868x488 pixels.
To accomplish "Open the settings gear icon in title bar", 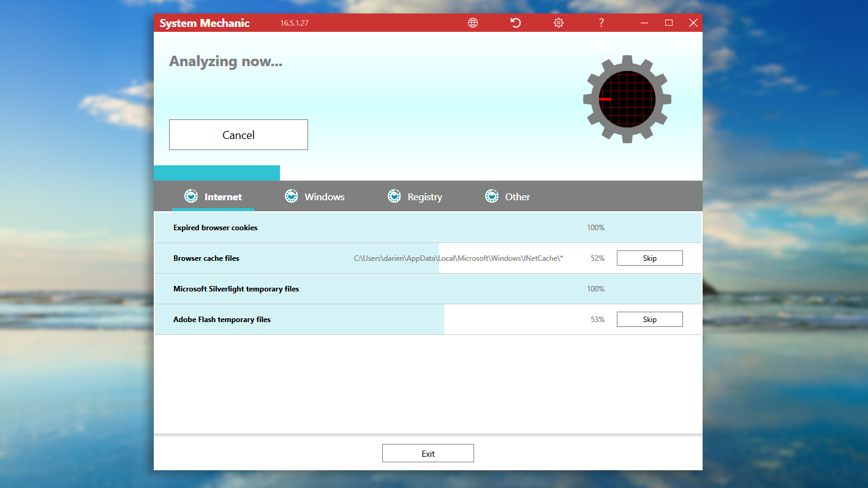I will (x=559, y=23).
